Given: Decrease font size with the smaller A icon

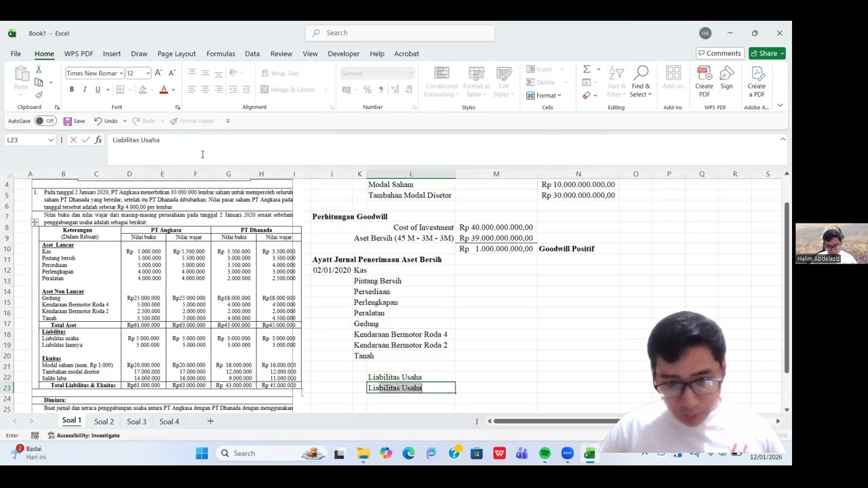Looking at the screenshot, I should tap(172, 73).
